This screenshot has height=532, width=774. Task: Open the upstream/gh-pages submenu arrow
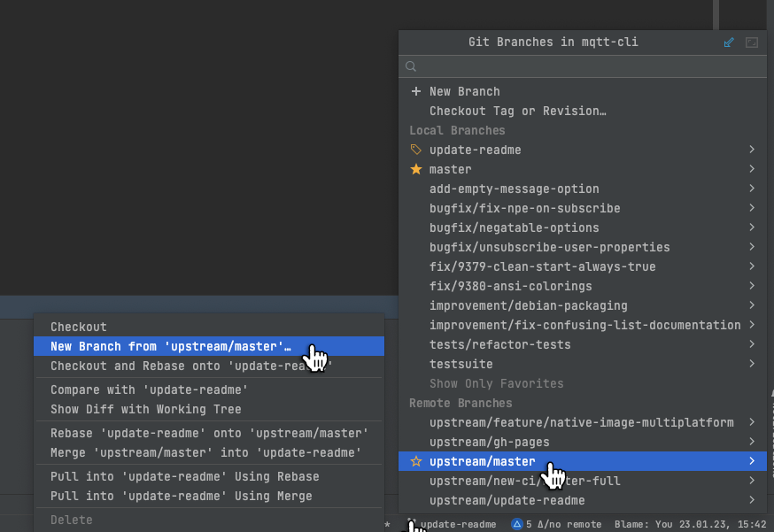(x=752, y=442)
